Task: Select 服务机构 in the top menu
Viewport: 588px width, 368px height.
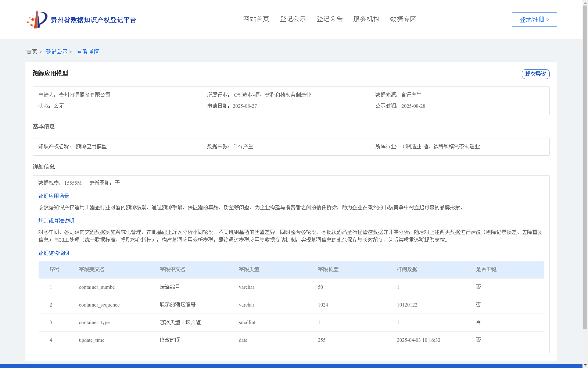Action: [366, 19]
